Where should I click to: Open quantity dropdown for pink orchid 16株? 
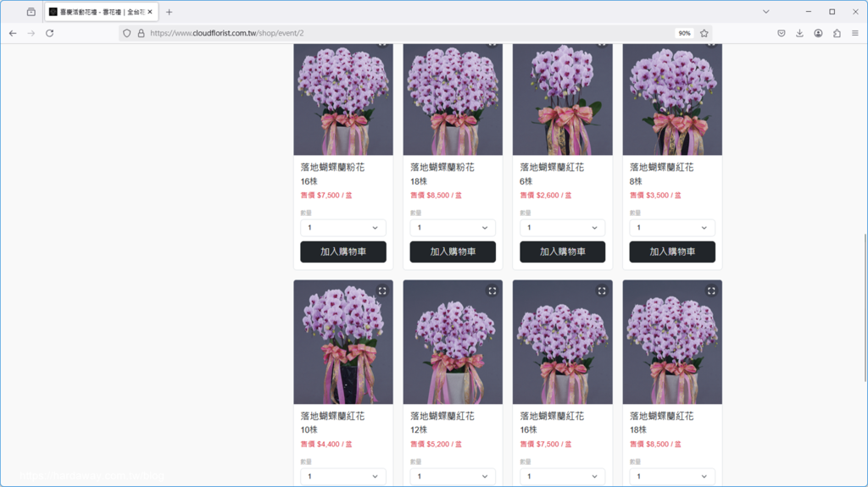343,228
